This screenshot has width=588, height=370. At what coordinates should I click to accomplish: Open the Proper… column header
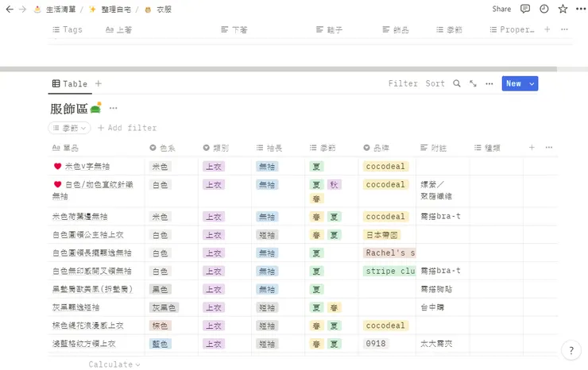pyautogui.click(x=513, y=29)
